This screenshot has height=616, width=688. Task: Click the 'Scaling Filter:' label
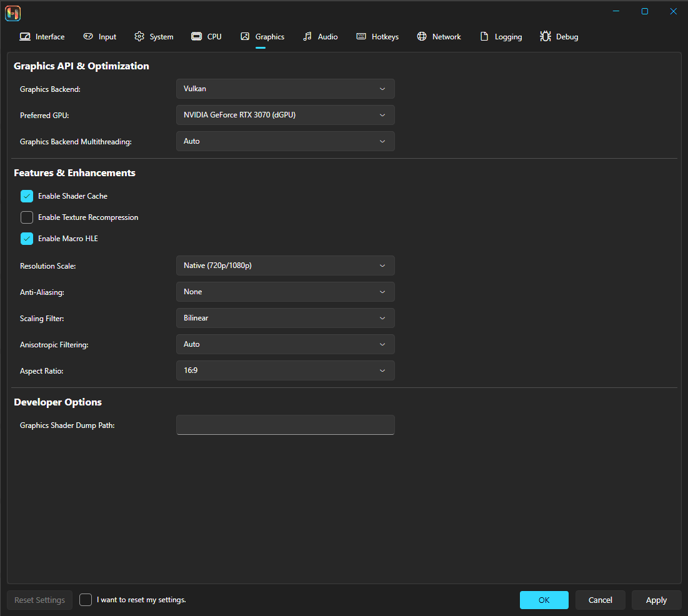coord(42,319)
